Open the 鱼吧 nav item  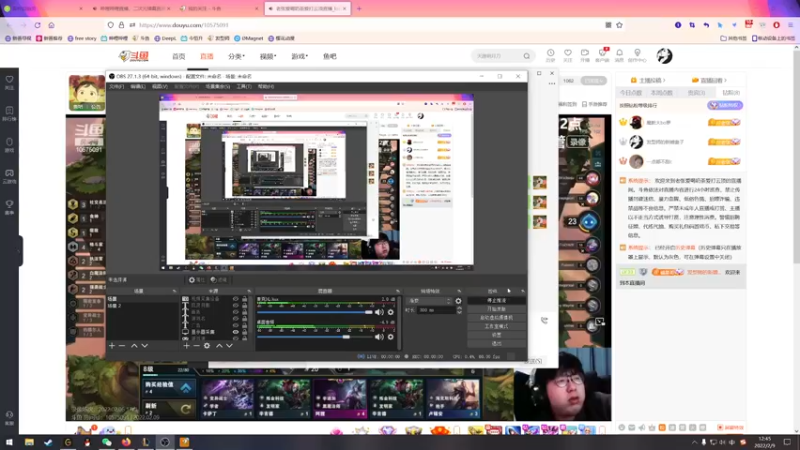coord(330,57)
